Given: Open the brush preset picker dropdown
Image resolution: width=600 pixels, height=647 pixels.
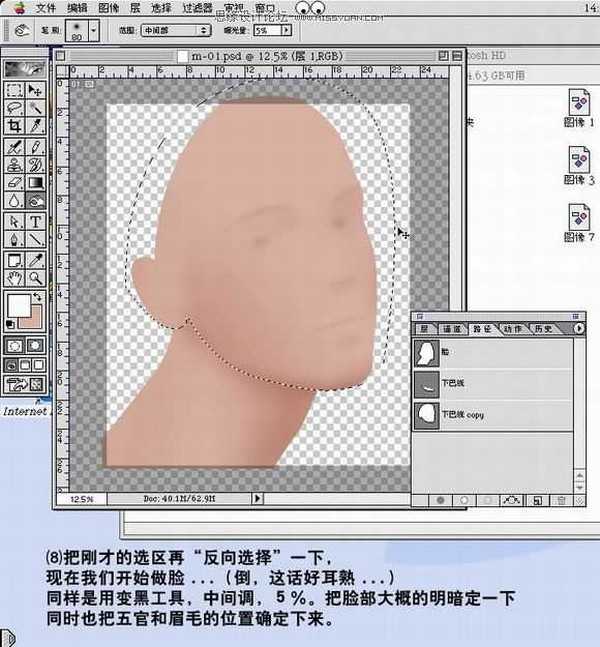Looking at the screenshot, I should click(x=93, y=30).
